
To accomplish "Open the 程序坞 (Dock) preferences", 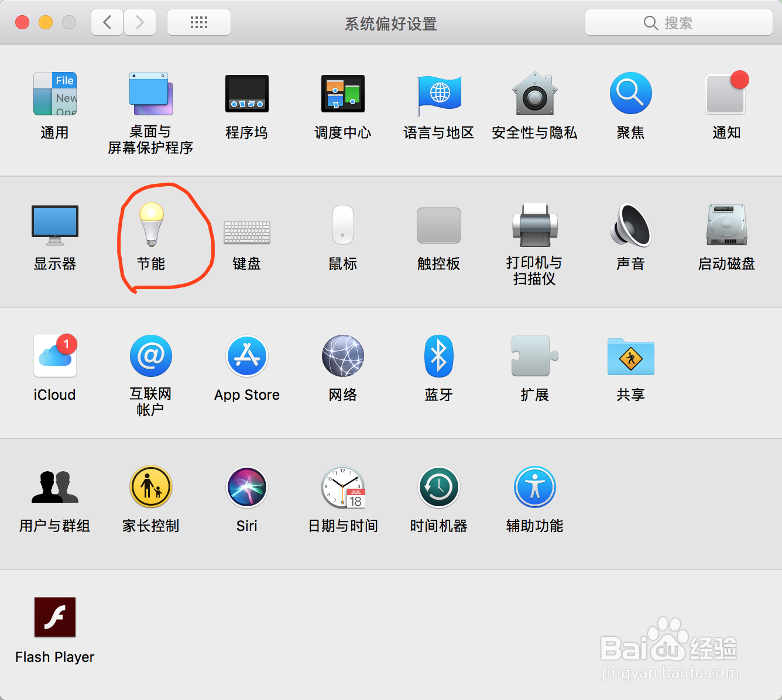I will (x=247, y=94).
